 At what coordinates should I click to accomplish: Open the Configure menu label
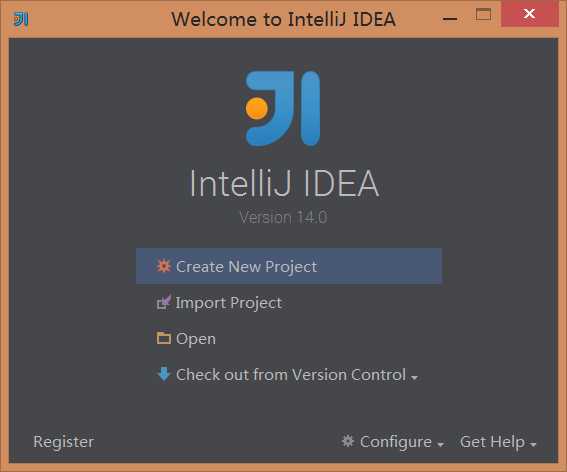396,442
